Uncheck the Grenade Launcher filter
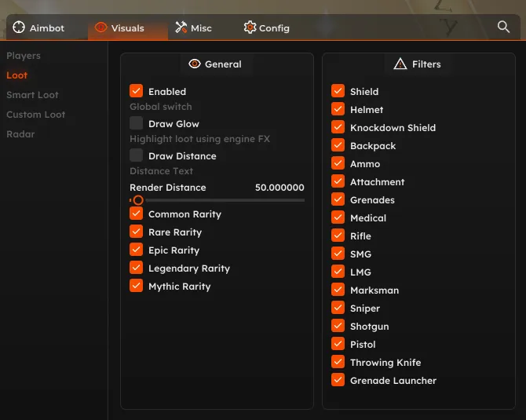This screenshot has width=526, height=420. [338, 380]
